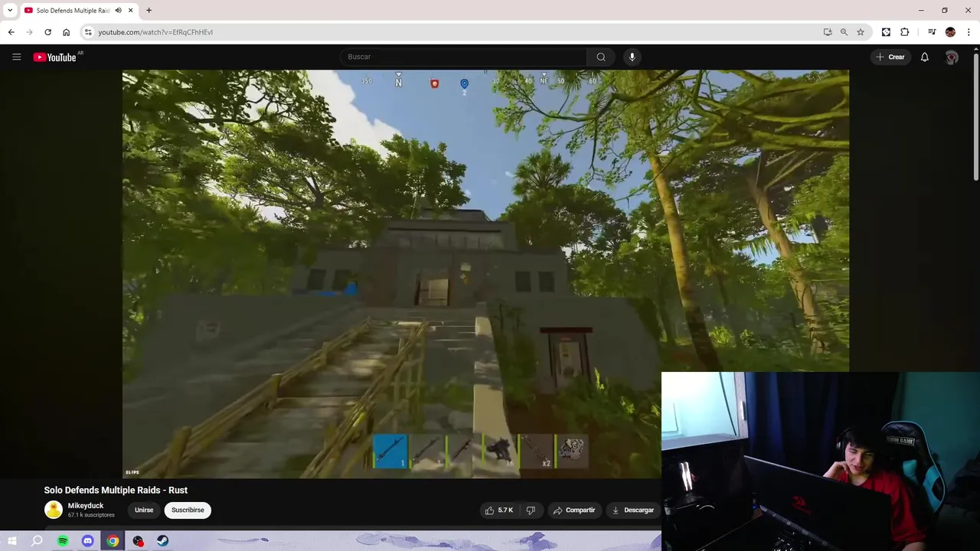Viewport: 980px width, 551px height.
Task: Click the black-and-white extension icon
Action: (x=886, y=32)
